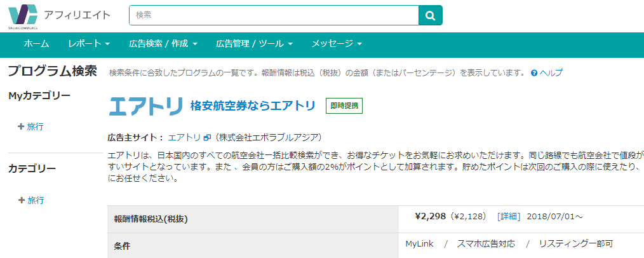This screenshot has width=644, height=258.
Task: Click the 条件 row label
Action: click(x=122, y=246)
